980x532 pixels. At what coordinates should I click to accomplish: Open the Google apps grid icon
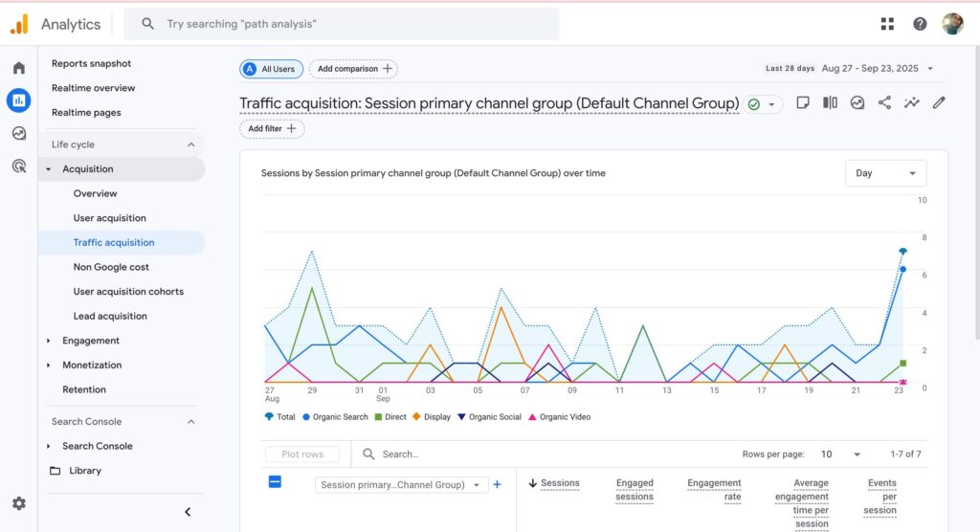[x=887, y=24]
